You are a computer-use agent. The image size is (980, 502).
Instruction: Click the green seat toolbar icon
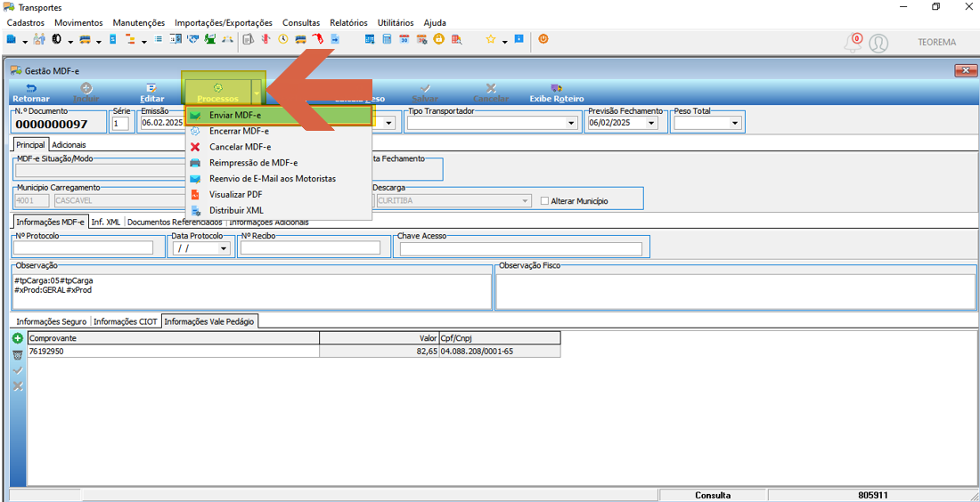click(210, 39)
